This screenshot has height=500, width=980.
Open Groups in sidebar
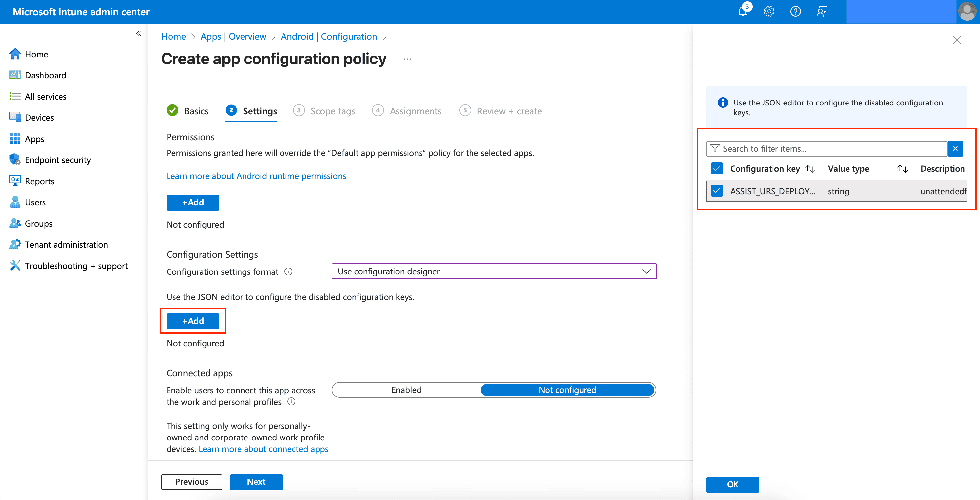coord(39,224)
